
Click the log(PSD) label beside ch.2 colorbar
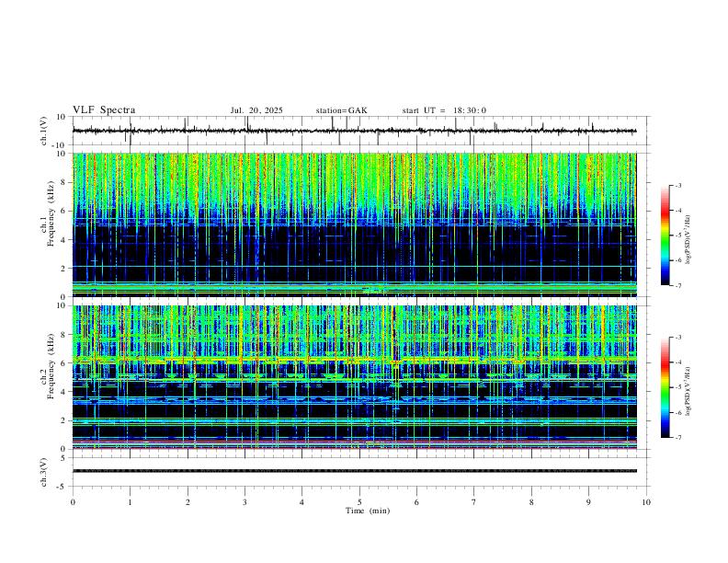(x=688, y=391)
